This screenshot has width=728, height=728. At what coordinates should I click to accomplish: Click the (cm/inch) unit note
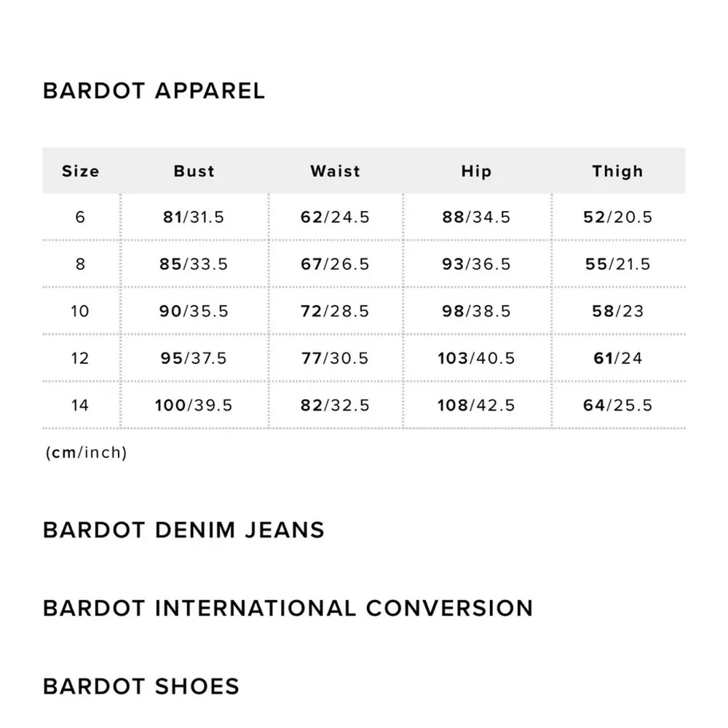coord(86,453)
